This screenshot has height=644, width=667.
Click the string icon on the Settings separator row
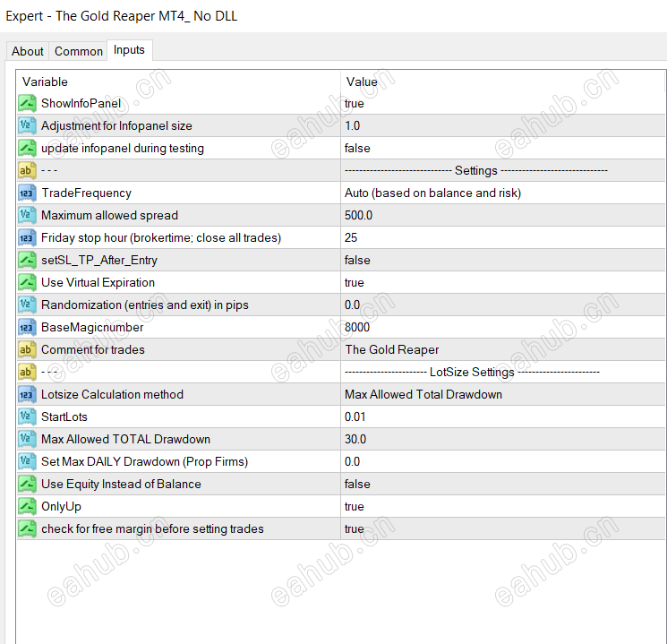(x=27, y=171)
